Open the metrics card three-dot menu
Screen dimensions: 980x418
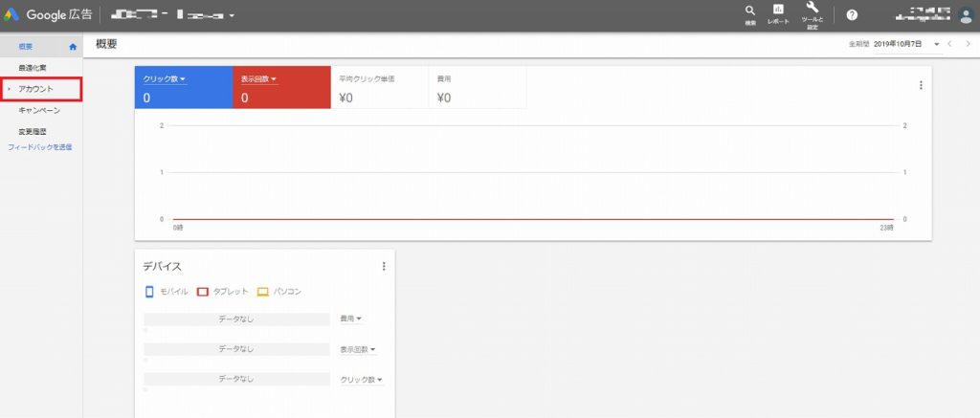921,85
